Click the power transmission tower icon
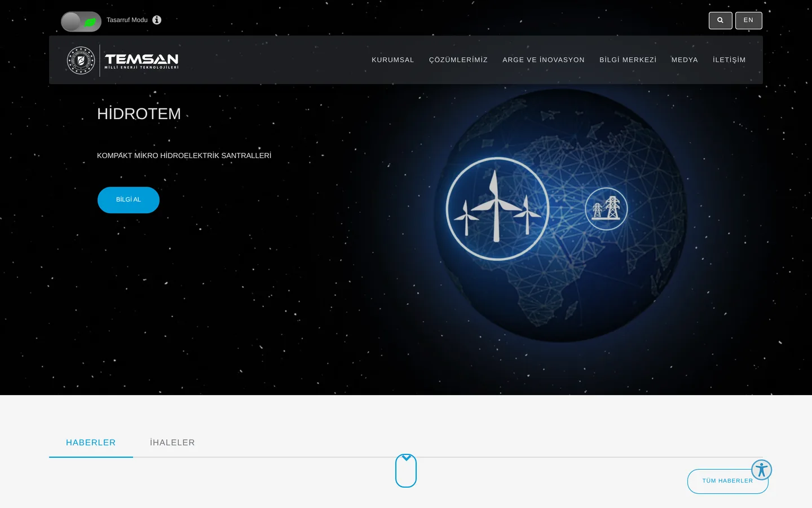The height and width of the screenshot is (508, 812). tap(606, 209)
